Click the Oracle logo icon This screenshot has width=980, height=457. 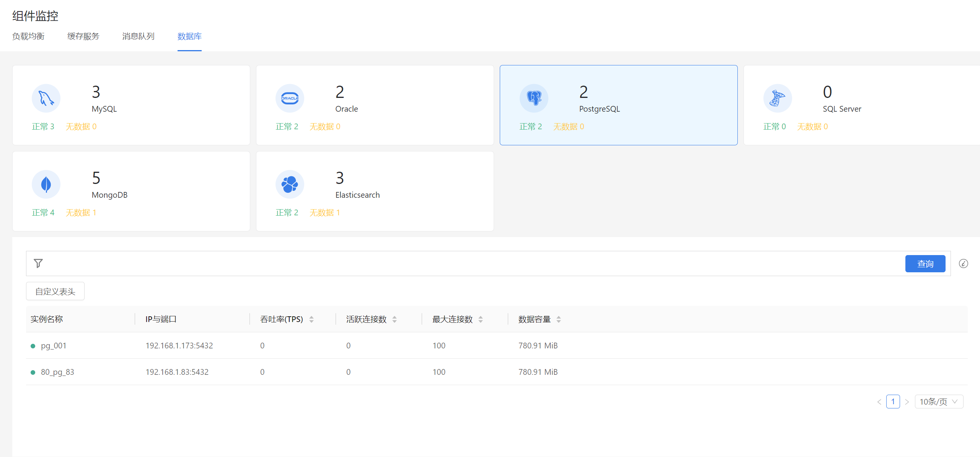point(290,98)
